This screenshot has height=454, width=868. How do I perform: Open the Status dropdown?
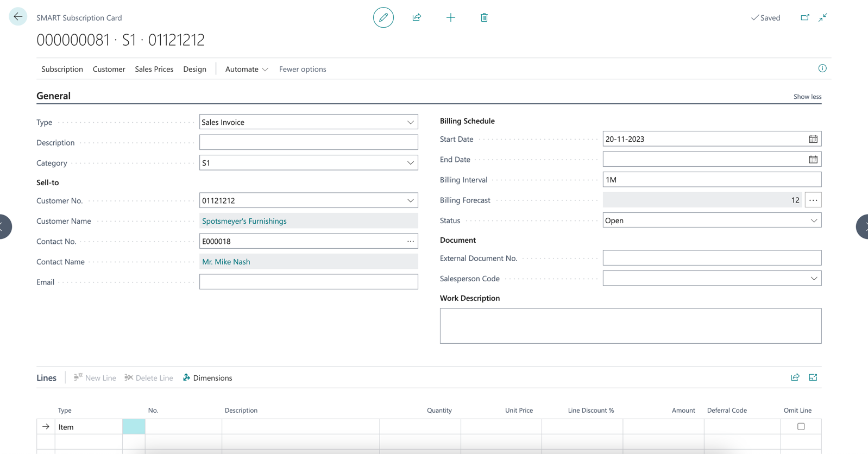pyautogui.click(x=813, y=220)
